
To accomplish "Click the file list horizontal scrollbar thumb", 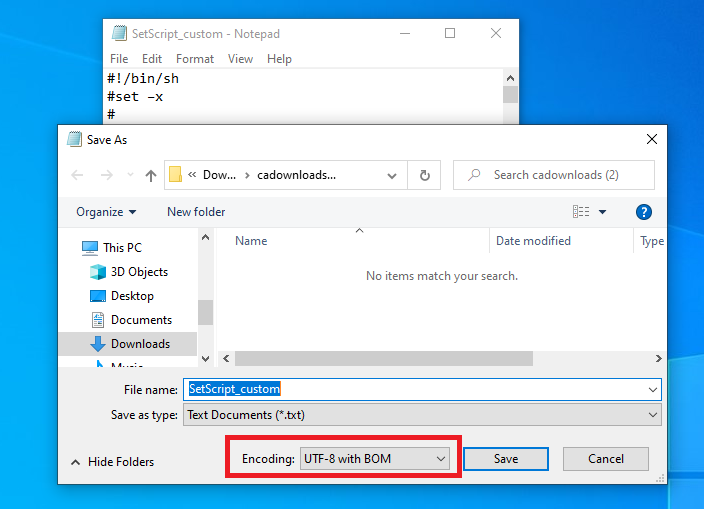I will [x=384, y=359].
